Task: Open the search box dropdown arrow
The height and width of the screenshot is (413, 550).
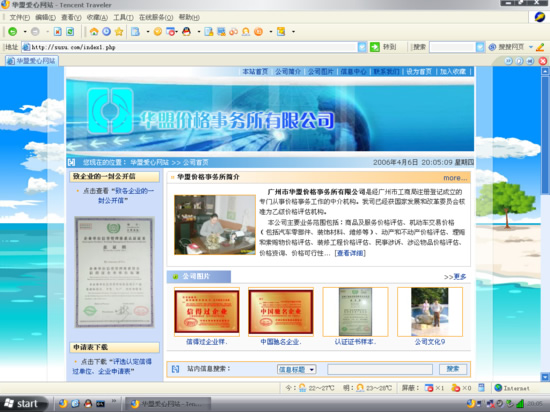Action: pyautogui.click(x=480, y=47)
